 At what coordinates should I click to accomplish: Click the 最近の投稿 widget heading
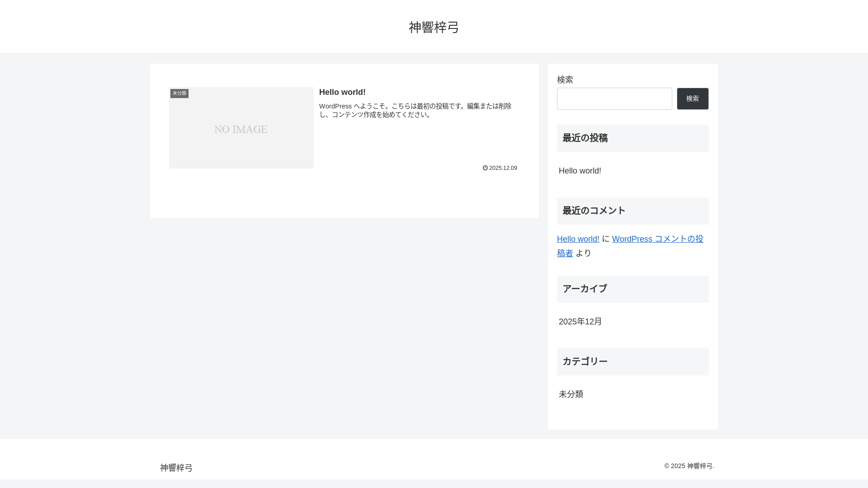[x=633, y=138]
